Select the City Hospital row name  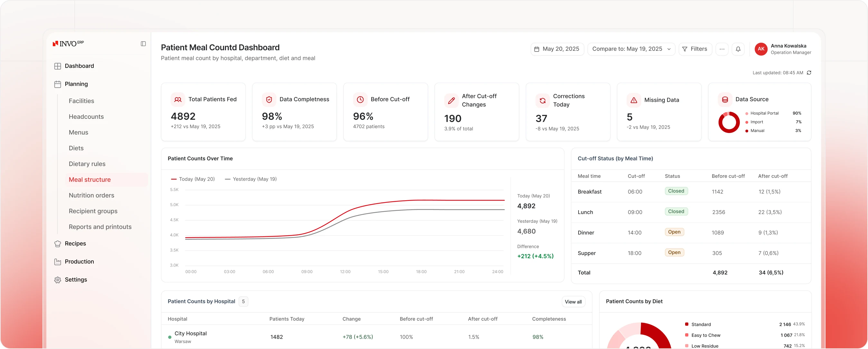pyautogui.click(x=190, y=334)
